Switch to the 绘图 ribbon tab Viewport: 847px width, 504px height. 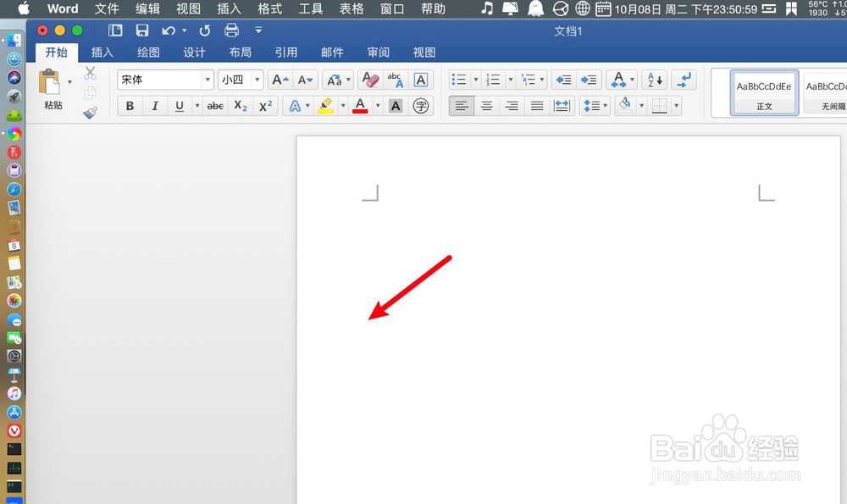148,53
